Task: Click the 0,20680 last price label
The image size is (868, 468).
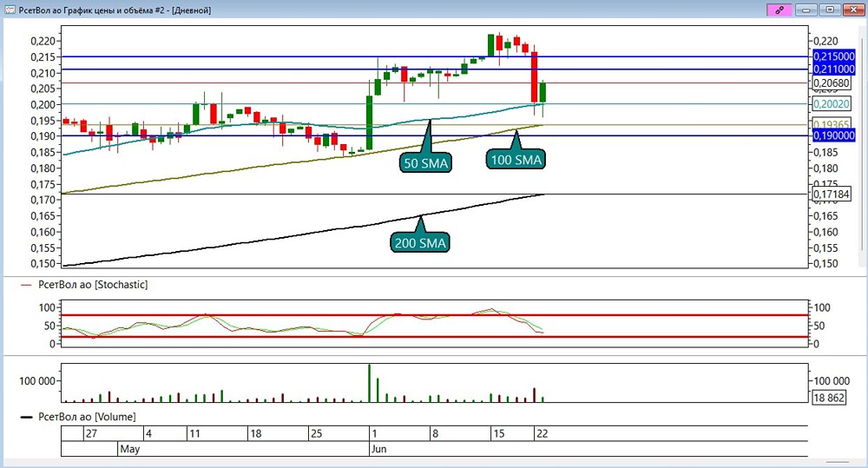Action: coord(831,83)
